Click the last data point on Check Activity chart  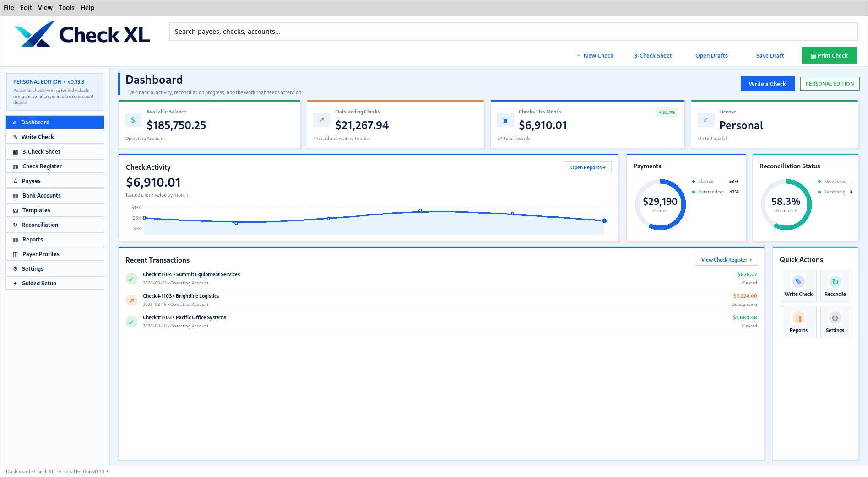(x=604, y=220)
